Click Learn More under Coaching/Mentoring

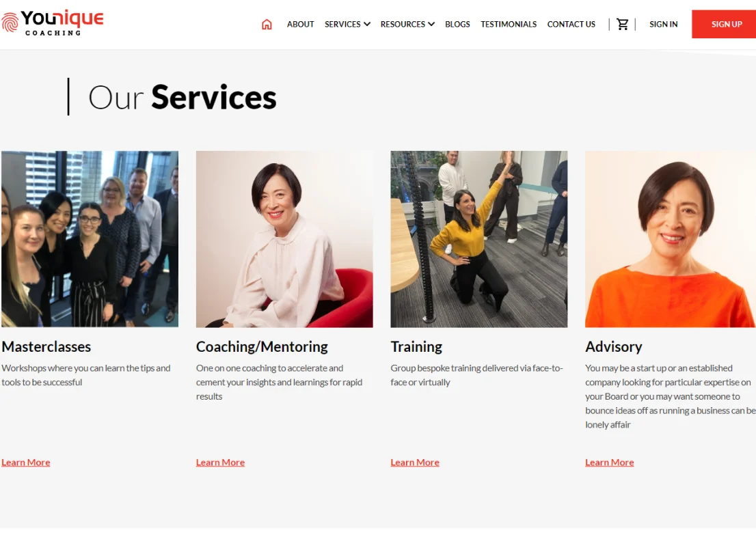click(x=220, y=462)
